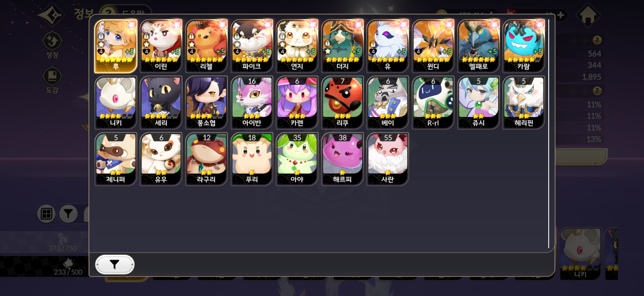Viewport: 644px width, 296px height.
Task: Choose the 이린 character portrait
Action: [x=161, y=46]
